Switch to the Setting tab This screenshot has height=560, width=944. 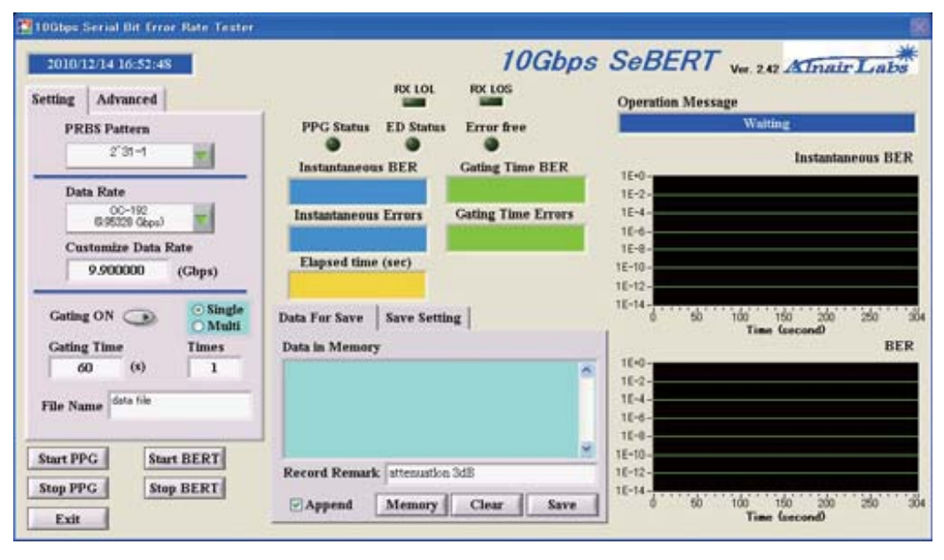click(53, 99)
